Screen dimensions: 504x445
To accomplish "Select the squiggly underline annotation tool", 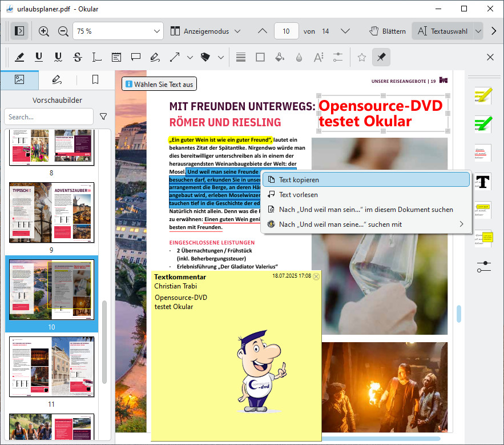I will (x=58, y=57).
